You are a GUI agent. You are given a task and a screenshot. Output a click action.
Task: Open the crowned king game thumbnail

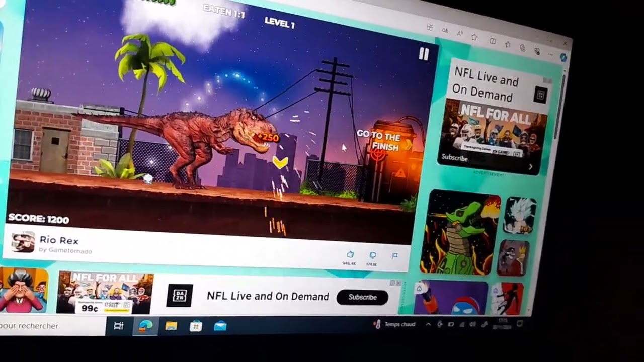tap(513, 258)
